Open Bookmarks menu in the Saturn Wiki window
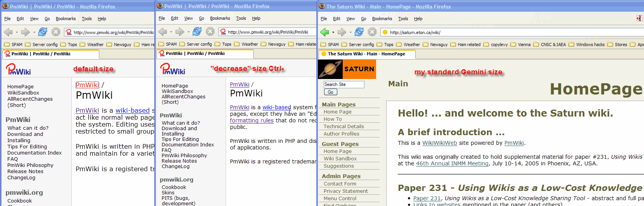This screenshot has width=644, height=206. point(382,19)
